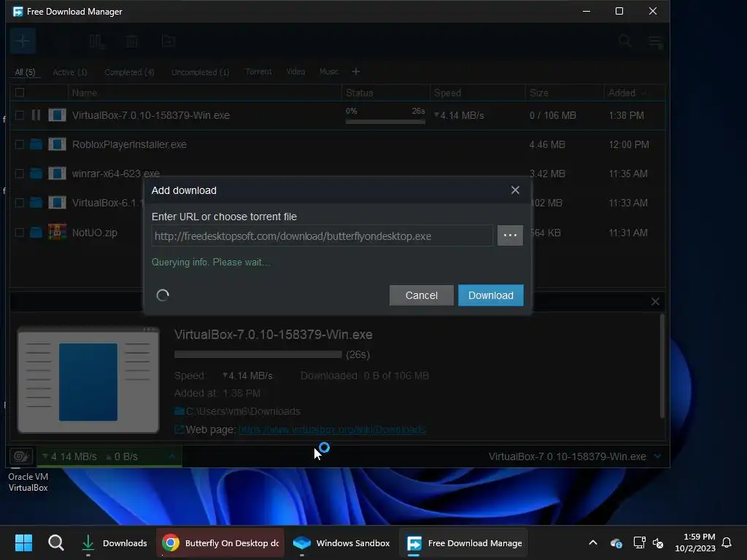Viewport: 747px width, 560px height.
Task: Open the C:\Users\vm6\Downloads folder path
Action: [243, 411]
